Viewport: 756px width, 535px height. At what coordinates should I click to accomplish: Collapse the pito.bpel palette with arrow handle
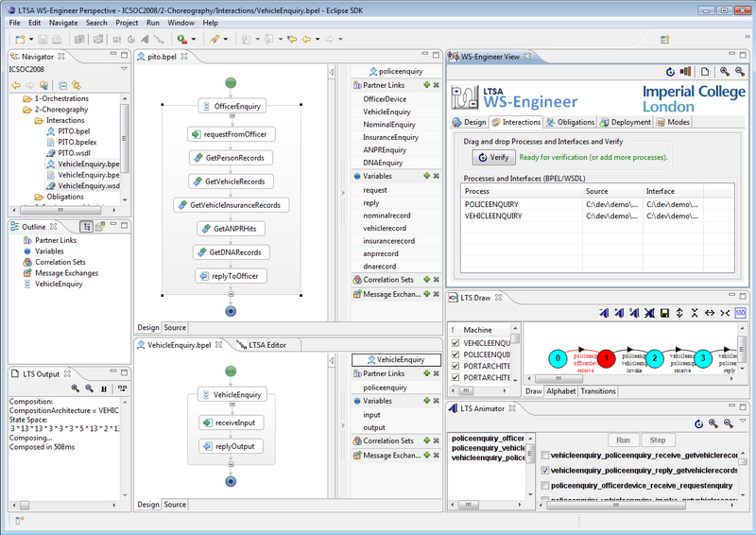point(332,73)
